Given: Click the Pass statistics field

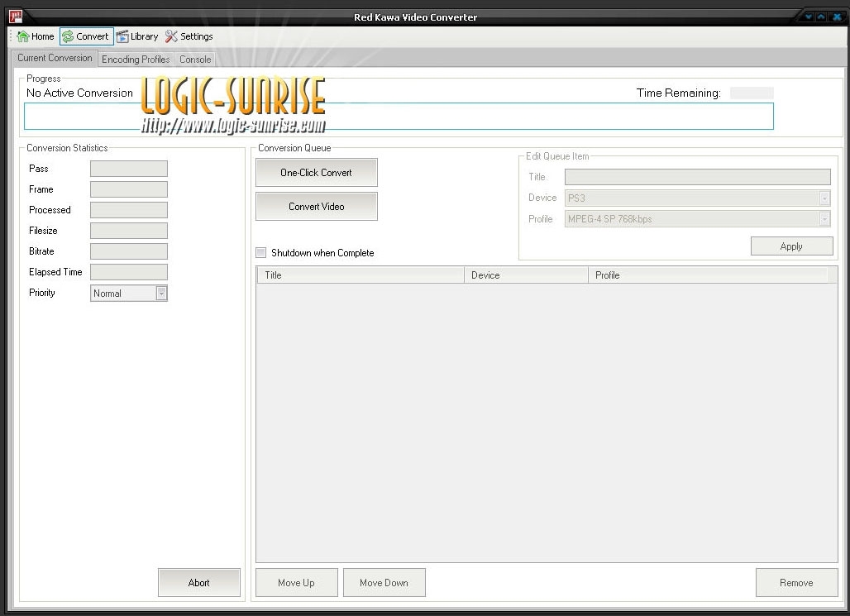Looking at the screenshot, I should pyautogui.click(x=129, y=169).
